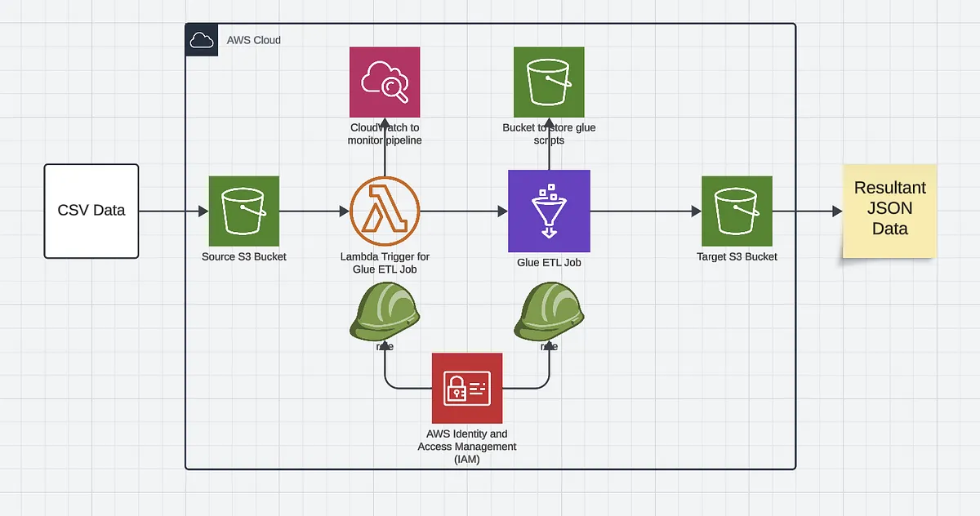
Task: Select 'Lambda Trigger for Glue ETL Job' label
Action: [385, 263]
